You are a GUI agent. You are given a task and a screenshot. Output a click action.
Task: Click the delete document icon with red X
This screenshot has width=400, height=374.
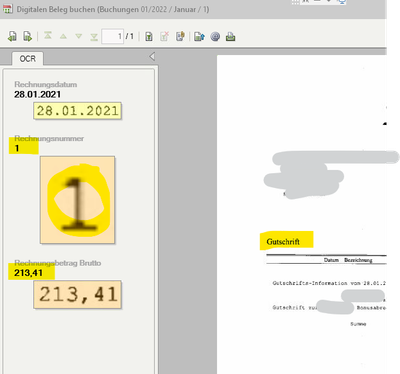pyautogui.click(x=165, y=36)
